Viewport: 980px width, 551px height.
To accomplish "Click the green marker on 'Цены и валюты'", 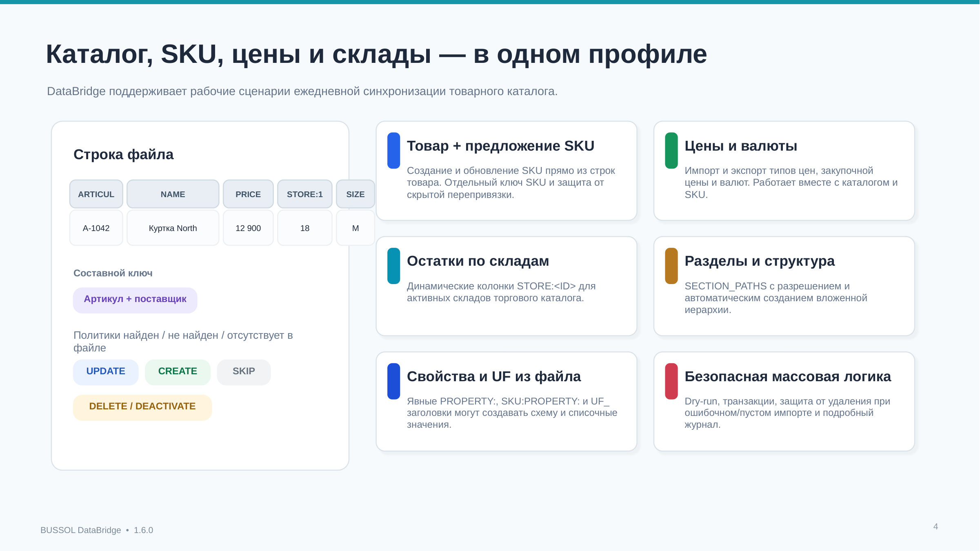I will pos(671,151).
